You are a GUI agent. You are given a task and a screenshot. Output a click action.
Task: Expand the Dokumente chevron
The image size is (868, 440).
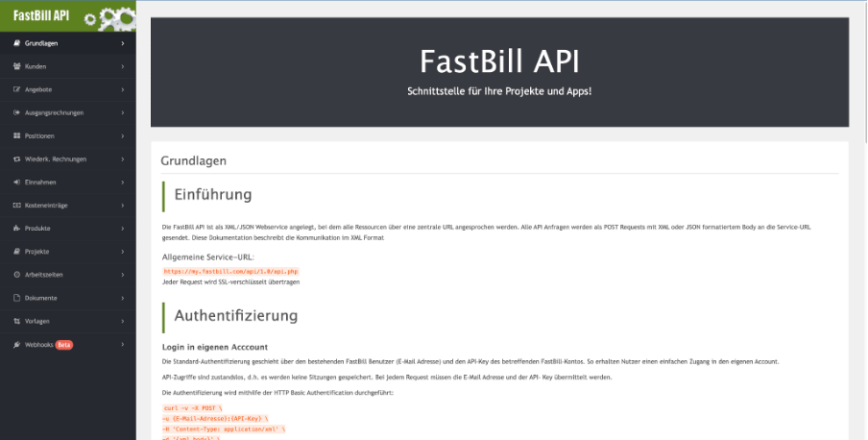click(123, 298)
